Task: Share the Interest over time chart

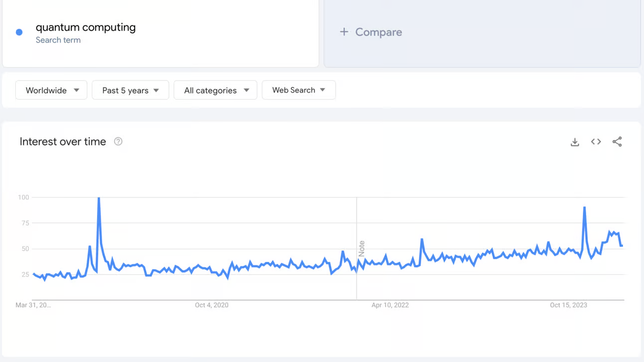Action: [x=617, y=142]
